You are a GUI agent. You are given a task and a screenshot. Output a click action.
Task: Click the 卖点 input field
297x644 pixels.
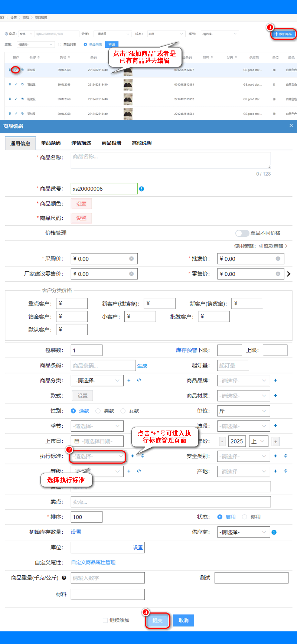click(x=171, y=502)
